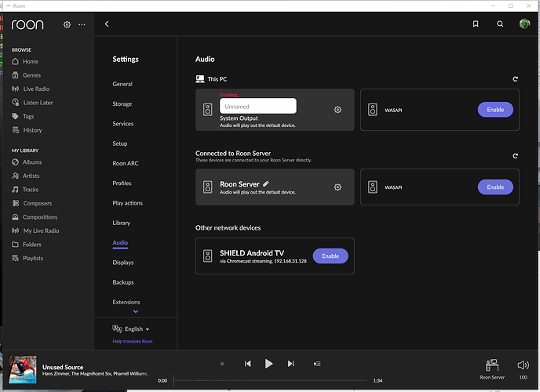Open volume control speaker icon
Viewport: 540px width, 392px height.
(x=523, y=365)
